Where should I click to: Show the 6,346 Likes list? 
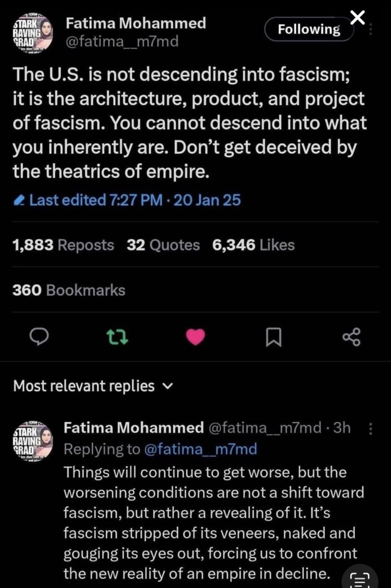(253, 245)
